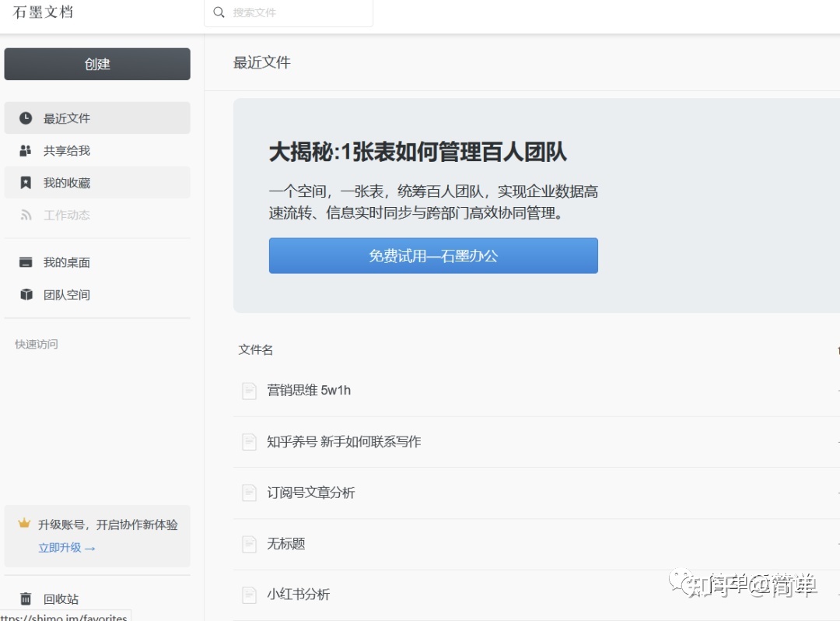
Task: Click the search magnifier icon
Action: [219, 12]
